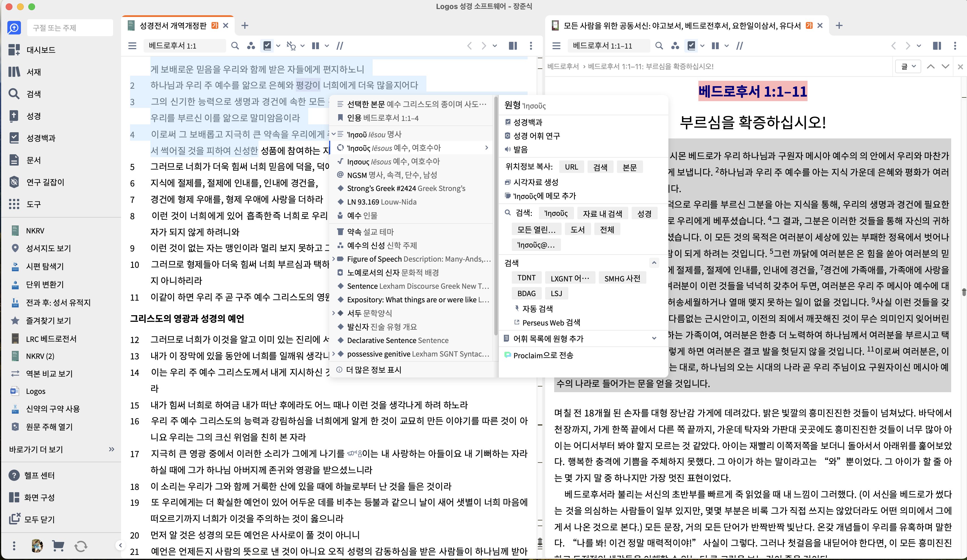Screen dimensions: 967x560
Task: Open interlinear dropdown arrow in left panel
Action: pyautogui.click(x=302, y=46)
